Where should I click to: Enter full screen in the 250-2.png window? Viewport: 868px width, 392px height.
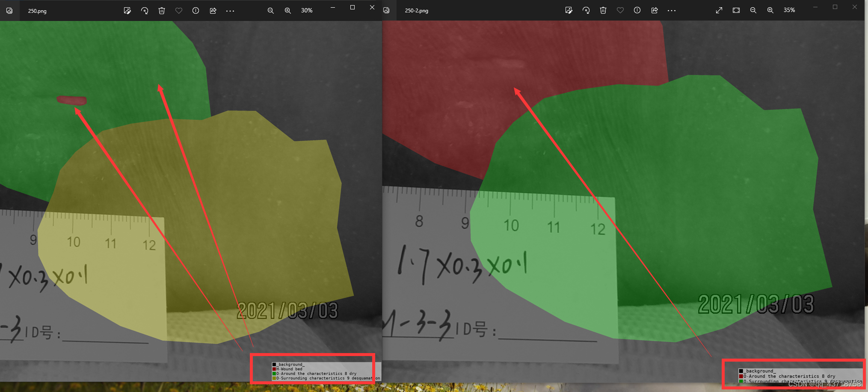pyautogui.click(x=719, y=10)
